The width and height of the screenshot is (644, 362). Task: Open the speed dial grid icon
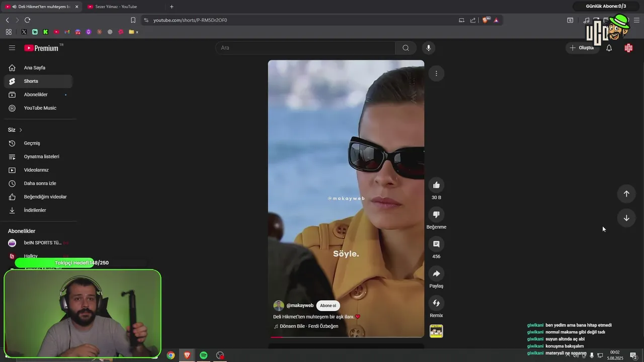click(x=9, y=32)
